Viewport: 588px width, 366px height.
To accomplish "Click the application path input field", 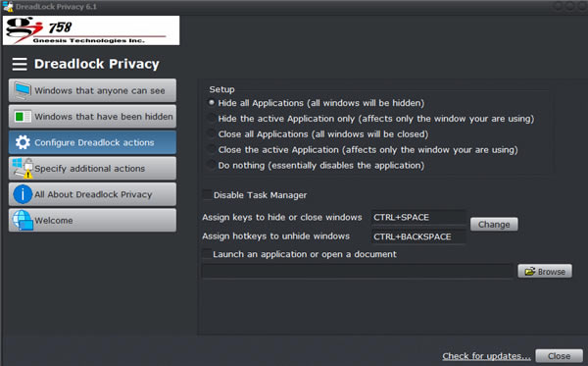I will coord(358,271).
